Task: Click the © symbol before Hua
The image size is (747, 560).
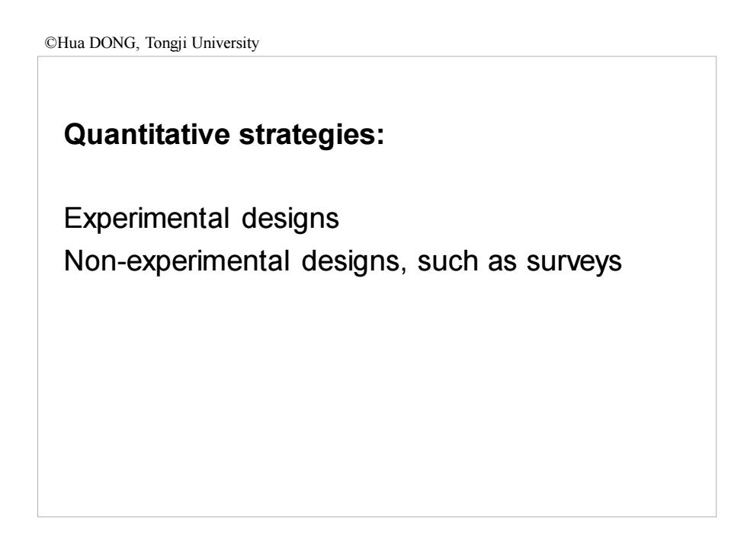Action: pyautogui.click(x=50, y=43)
